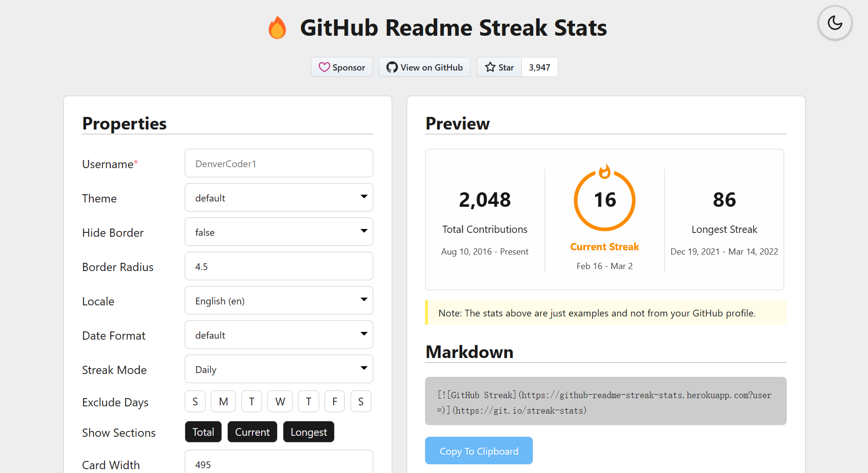Click the flame icon above the current streak ring
Screen dimensions: 868x473
click(x=604, y=171)
